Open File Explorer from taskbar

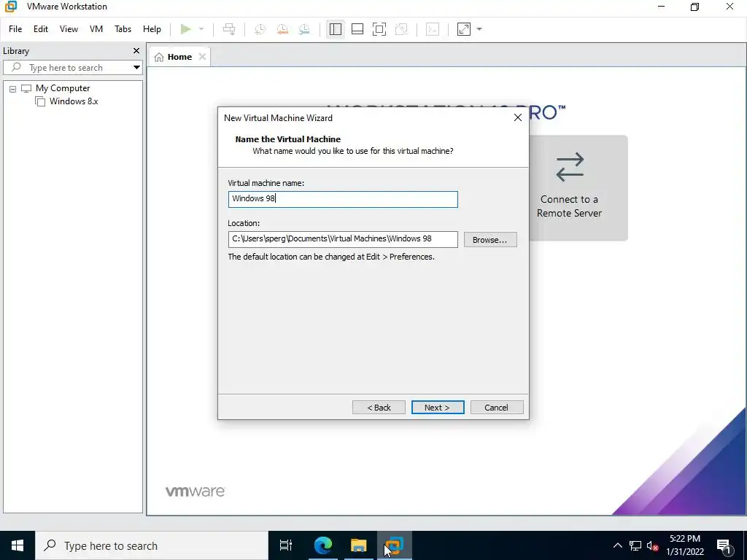click(359, 545)
